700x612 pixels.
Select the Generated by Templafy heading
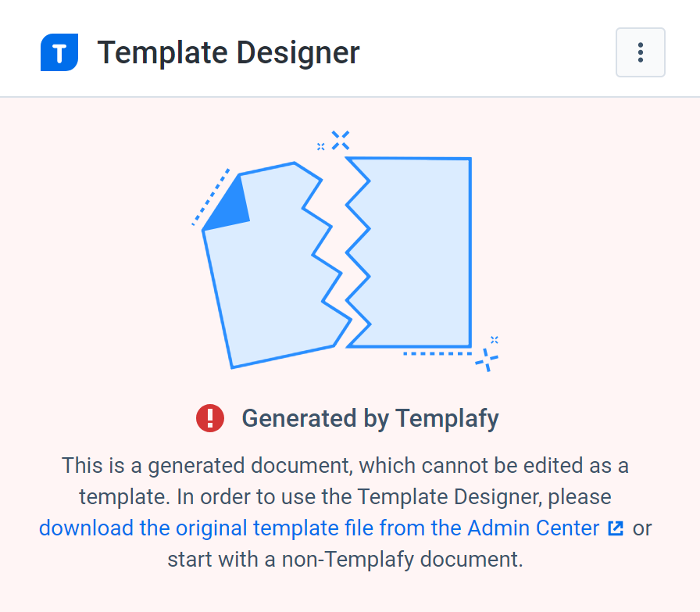tap(370, 418)
